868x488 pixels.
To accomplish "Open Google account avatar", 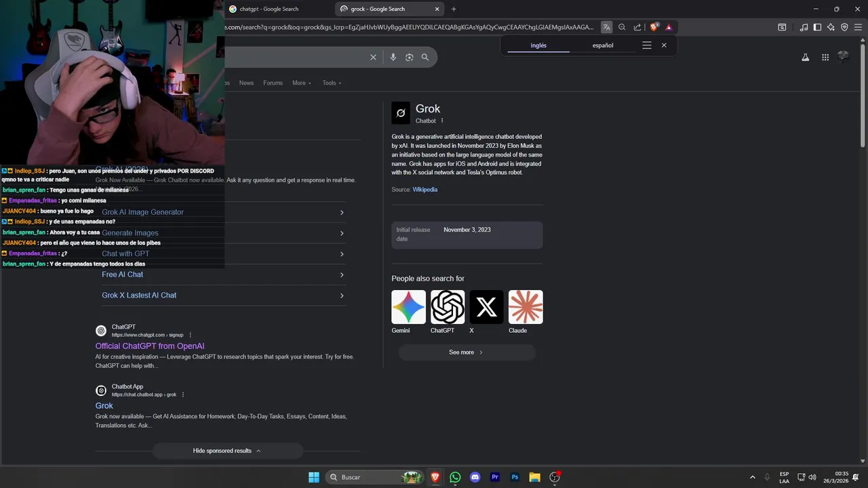I will (x=844, y=57).
